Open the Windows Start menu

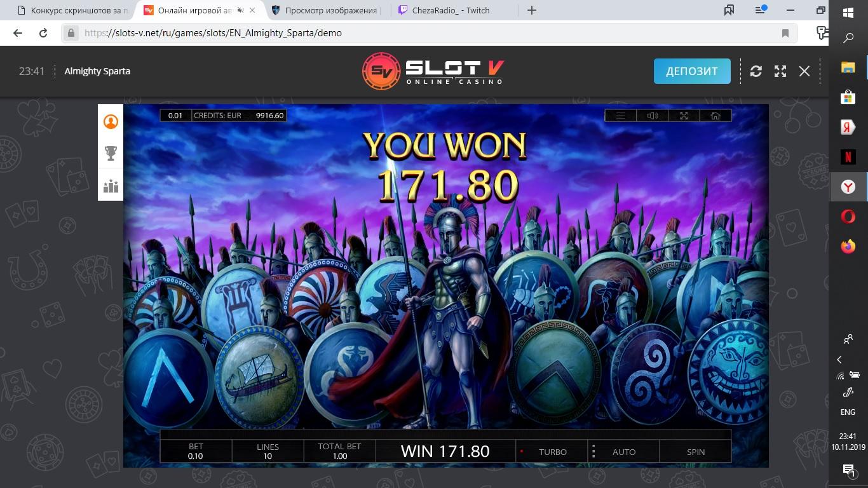(x=848, y=12)
